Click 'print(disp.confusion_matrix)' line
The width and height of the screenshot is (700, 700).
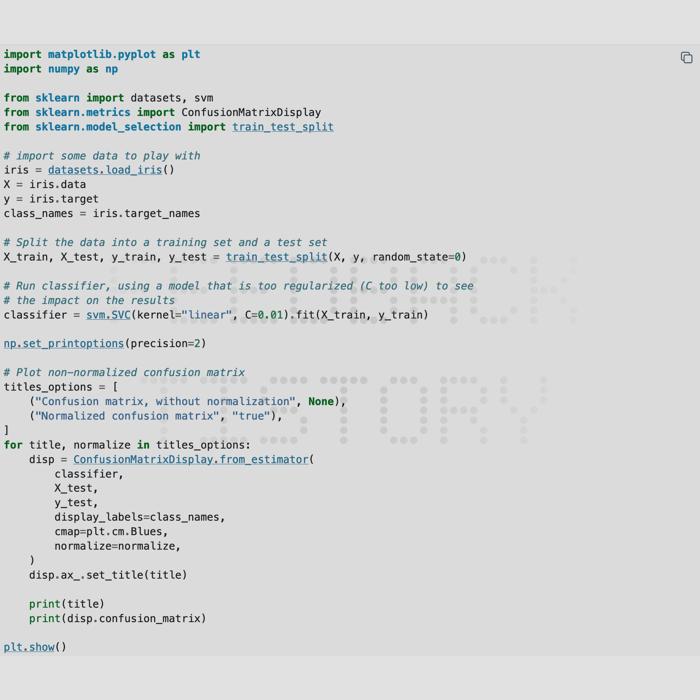click(117, 618)
